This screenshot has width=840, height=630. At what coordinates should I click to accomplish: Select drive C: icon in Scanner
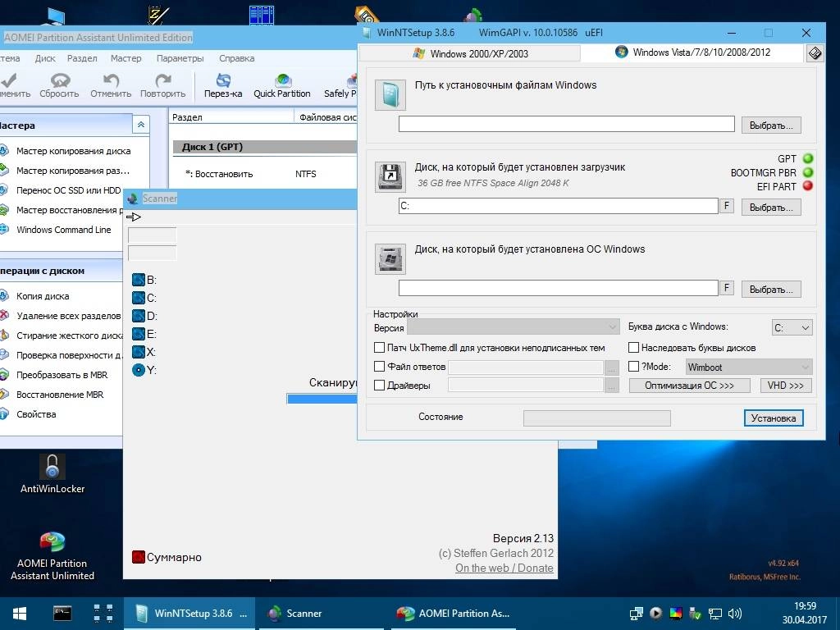138,298
